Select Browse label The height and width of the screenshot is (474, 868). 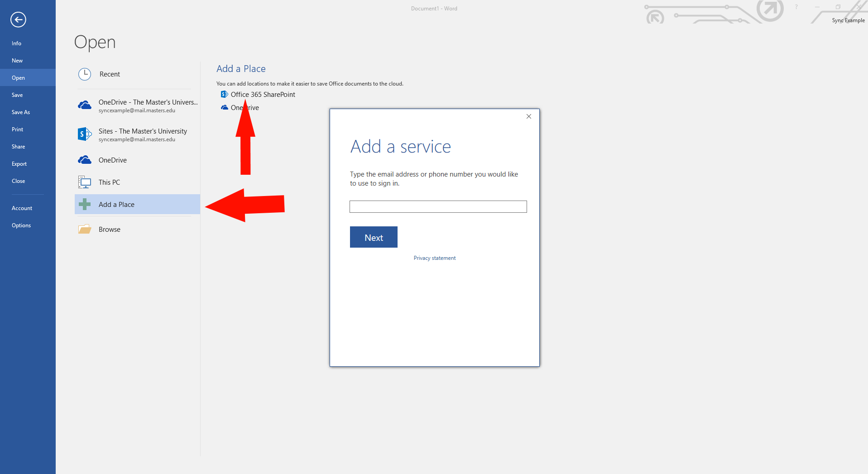pyautogui.click(x=110, y=230)
